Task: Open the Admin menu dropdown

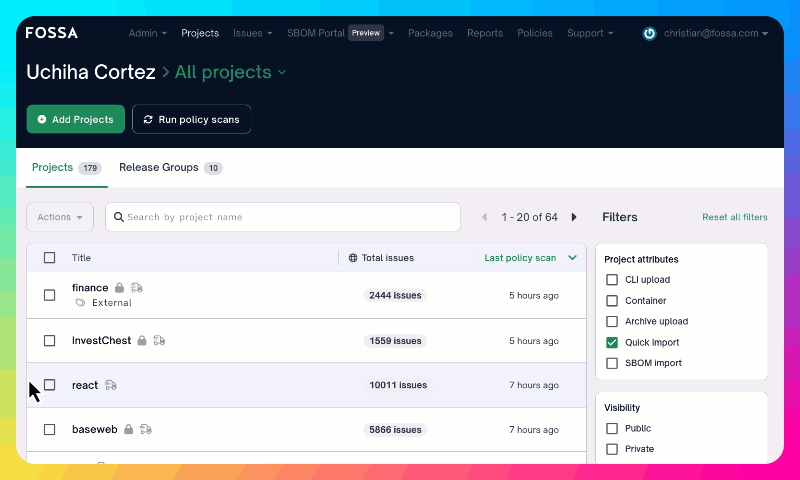Action: coord(147,33)
